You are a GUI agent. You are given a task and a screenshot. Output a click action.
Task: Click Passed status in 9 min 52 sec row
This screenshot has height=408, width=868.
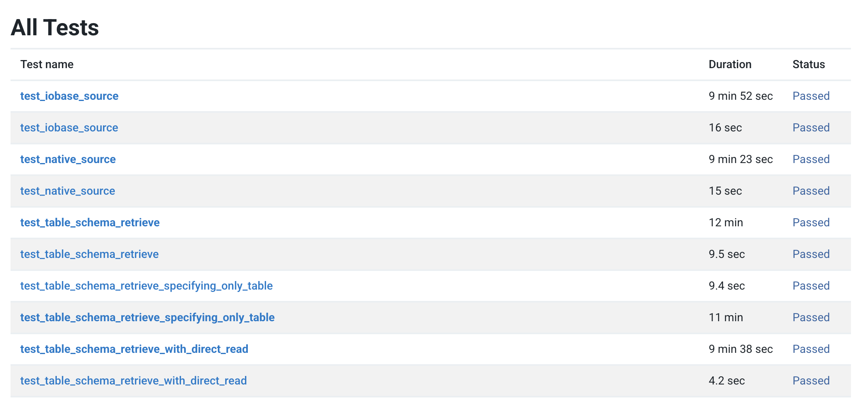tap(811, 96)
